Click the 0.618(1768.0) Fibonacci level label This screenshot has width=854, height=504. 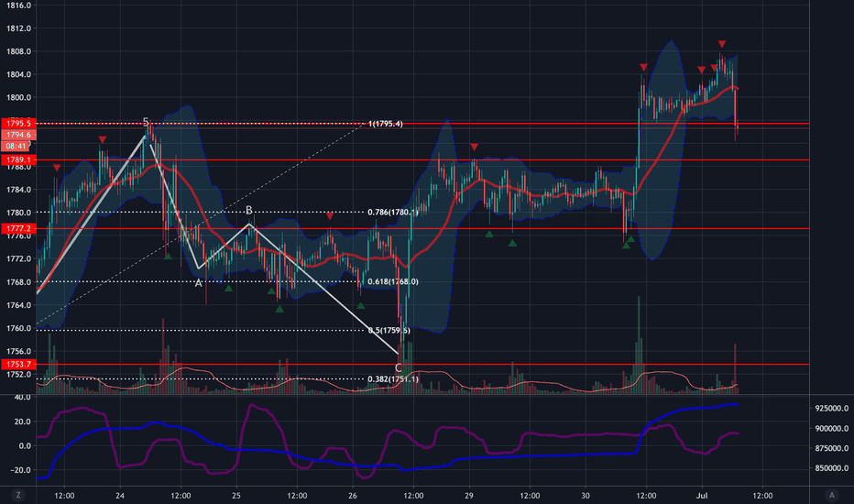click(x=393, y=281)
